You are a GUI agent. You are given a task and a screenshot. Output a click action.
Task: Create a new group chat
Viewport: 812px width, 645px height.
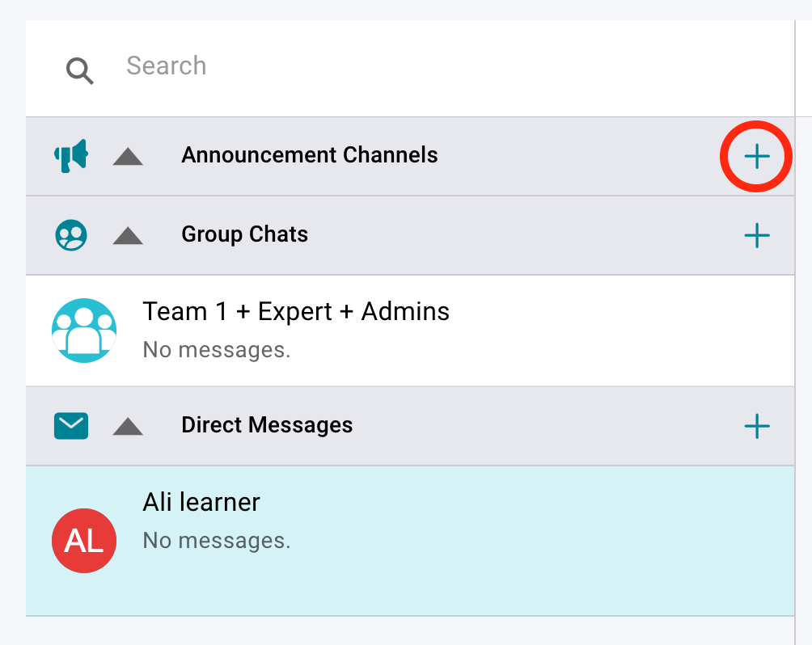pos(756,236)
